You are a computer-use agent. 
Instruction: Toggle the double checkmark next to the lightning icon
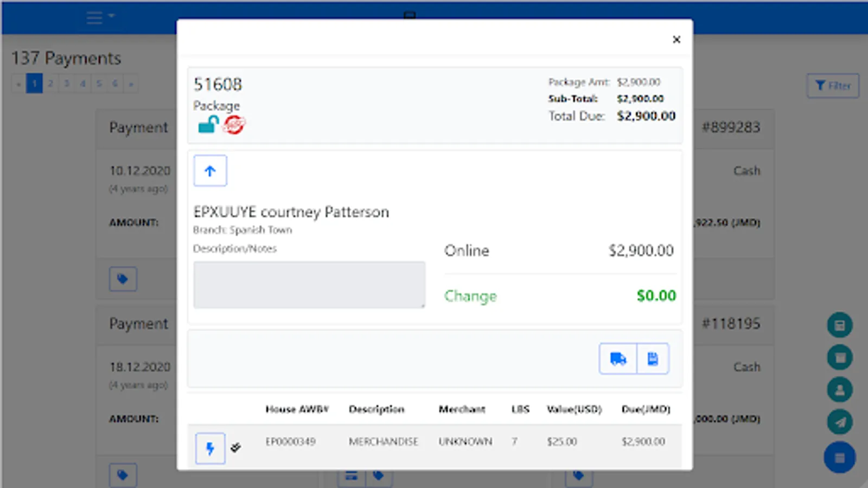coord(235,447)
